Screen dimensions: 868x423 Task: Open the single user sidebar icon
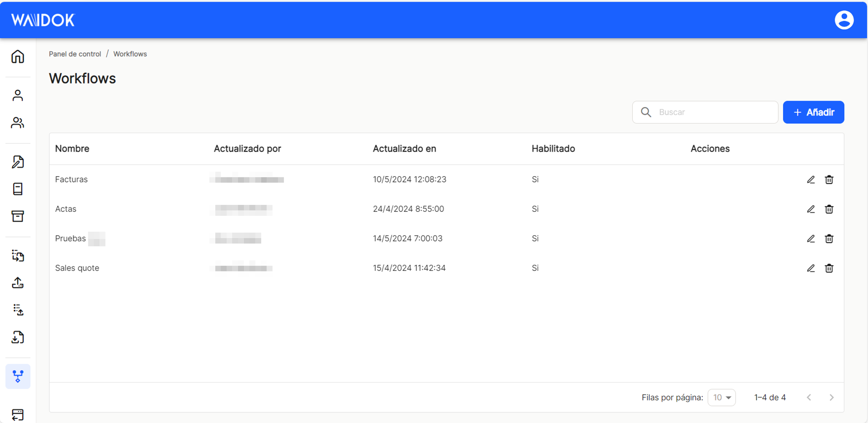[17, 95]
